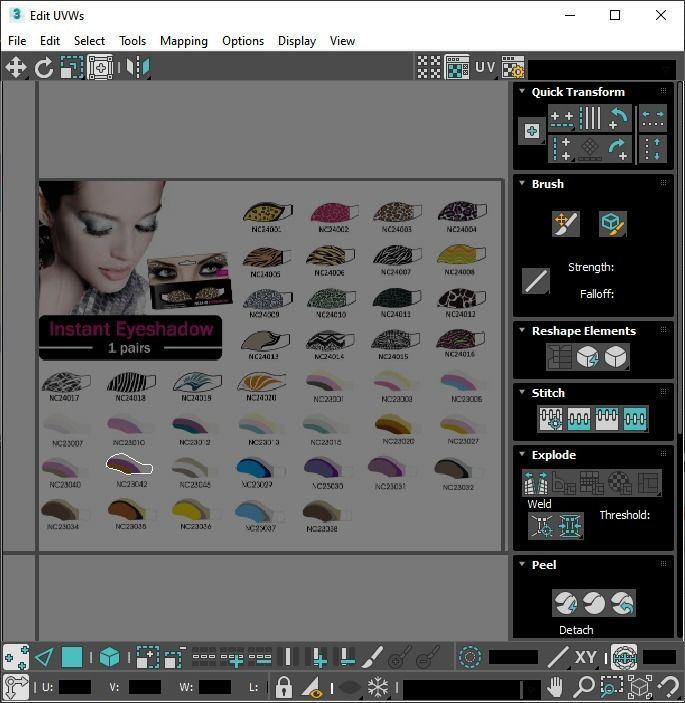Viewport: 685px width, 703px height.
Task: Collapse the Brush rollout
Action: 522,183
